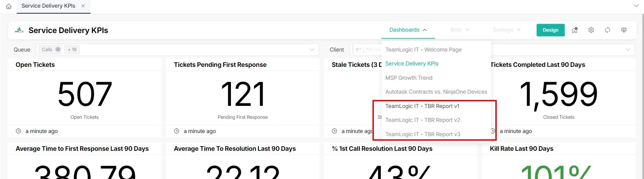Click the presentation mode monitor icon
This screenshot has height=179, width=644.
[x=624, y=30]
